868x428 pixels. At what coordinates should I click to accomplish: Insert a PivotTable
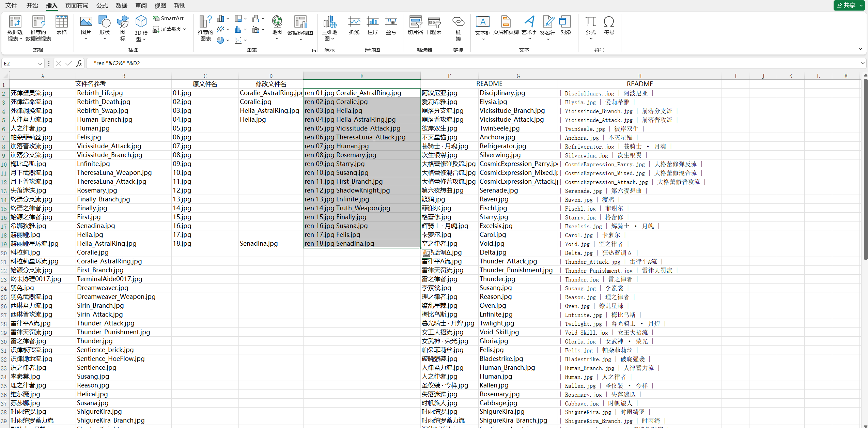tap(15, 28)
